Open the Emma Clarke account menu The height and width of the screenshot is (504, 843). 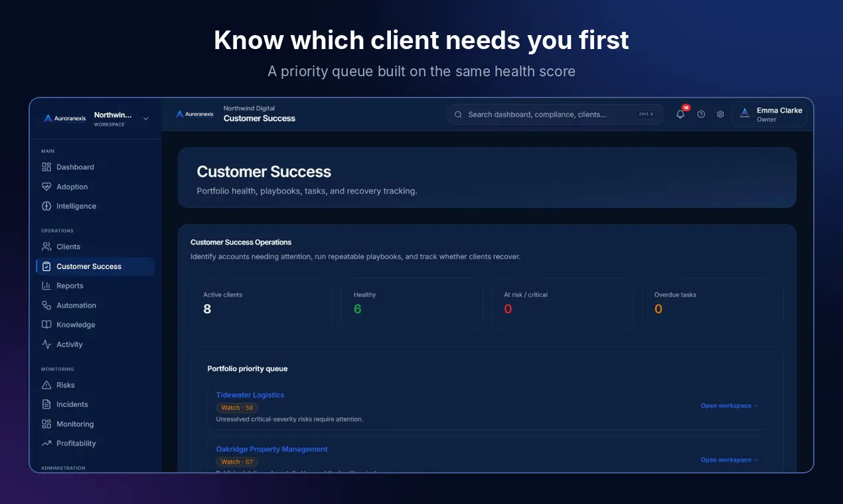pyautogui.click(x=769, y=115)
